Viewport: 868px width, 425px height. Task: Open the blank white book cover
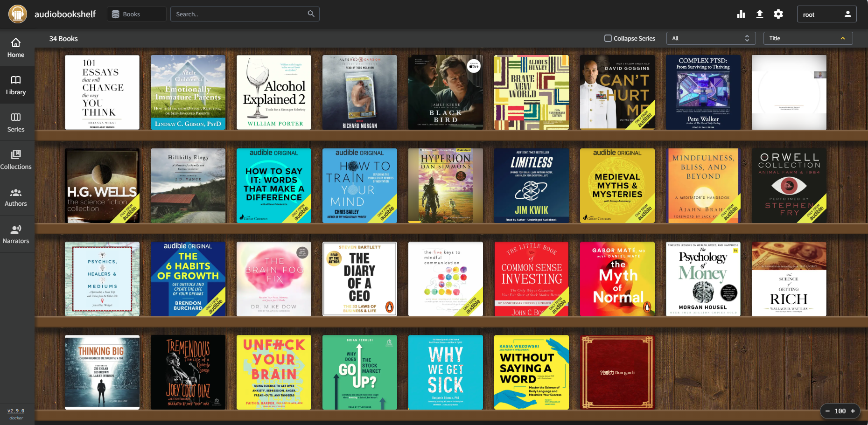(789, 92)
